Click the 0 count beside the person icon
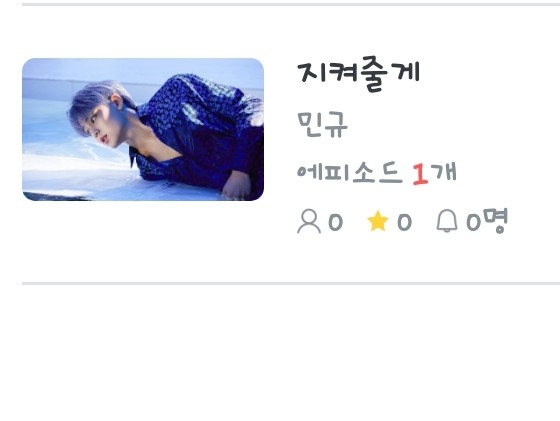The height and width of the screenshot is (421, 560). pos(335,222)
